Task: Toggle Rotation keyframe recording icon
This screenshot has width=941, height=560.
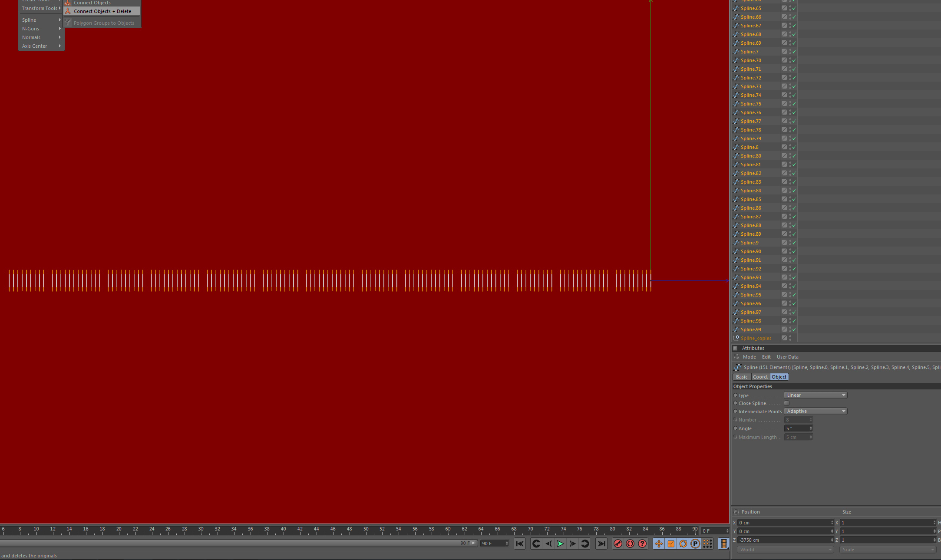Action: (683, 544)
